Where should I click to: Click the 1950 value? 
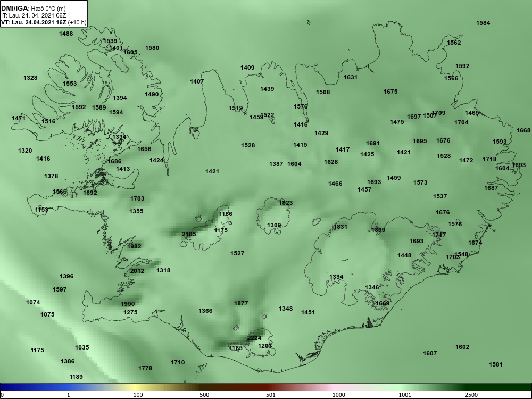click(128, 304)
